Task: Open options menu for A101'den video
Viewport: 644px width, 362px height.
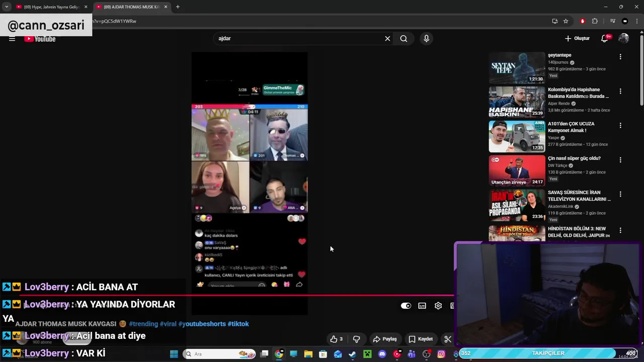Action: coord(620,125)
